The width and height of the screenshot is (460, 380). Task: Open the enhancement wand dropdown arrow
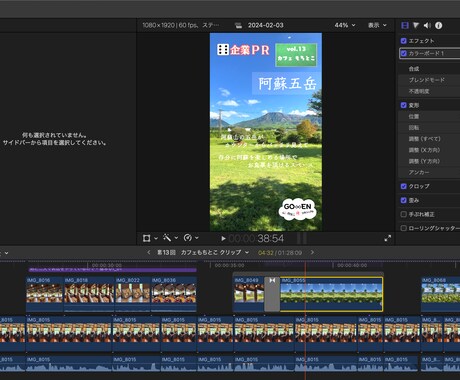[x=176, y=238]
